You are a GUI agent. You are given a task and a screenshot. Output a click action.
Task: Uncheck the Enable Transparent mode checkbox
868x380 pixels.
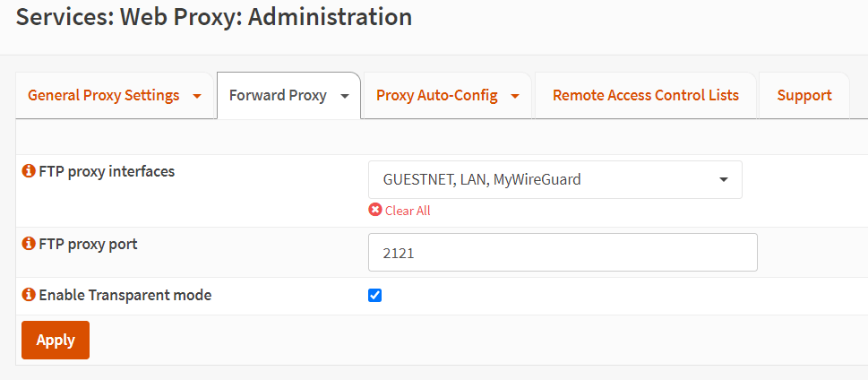[x=375, y=295]
